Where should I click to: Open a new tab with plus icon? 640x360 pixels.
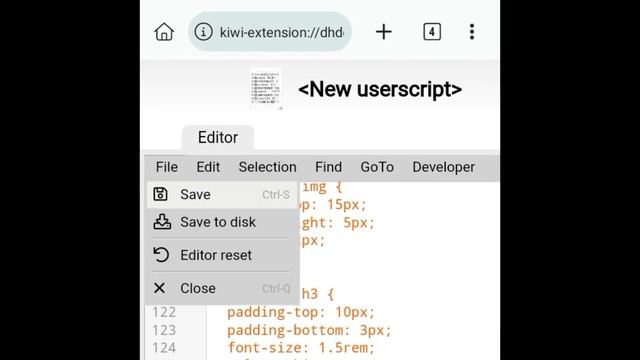pyautogui.click(x=384, y=32)
